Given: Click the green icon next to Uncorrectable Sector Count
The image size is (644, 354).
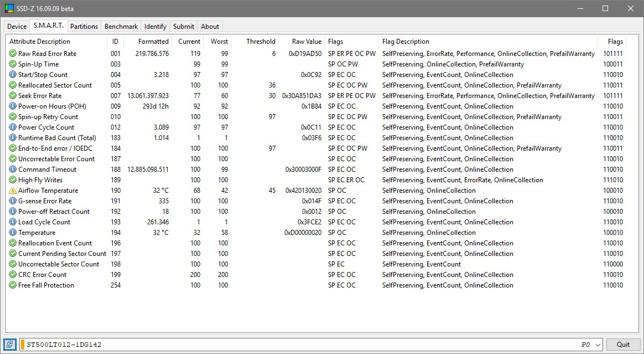Looking at the screenshot, I should click(12, 264).
